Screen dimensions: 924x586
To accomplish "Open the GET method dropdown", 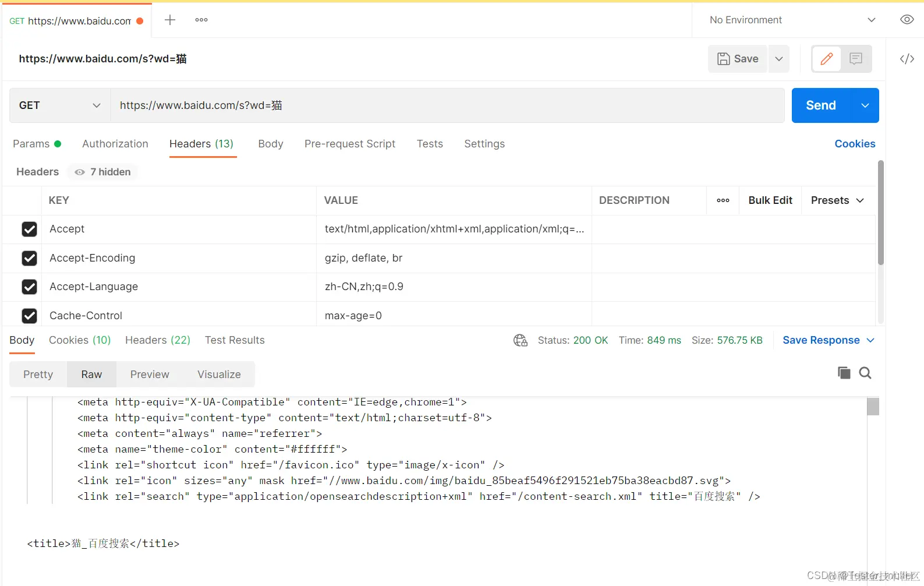I will click(x=60, y=105).
